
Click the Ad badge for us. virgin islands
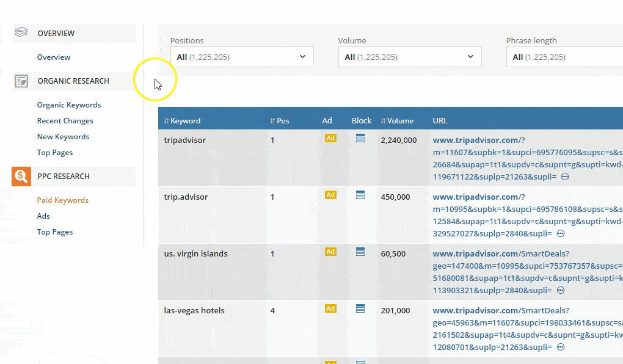pos(330,252)
